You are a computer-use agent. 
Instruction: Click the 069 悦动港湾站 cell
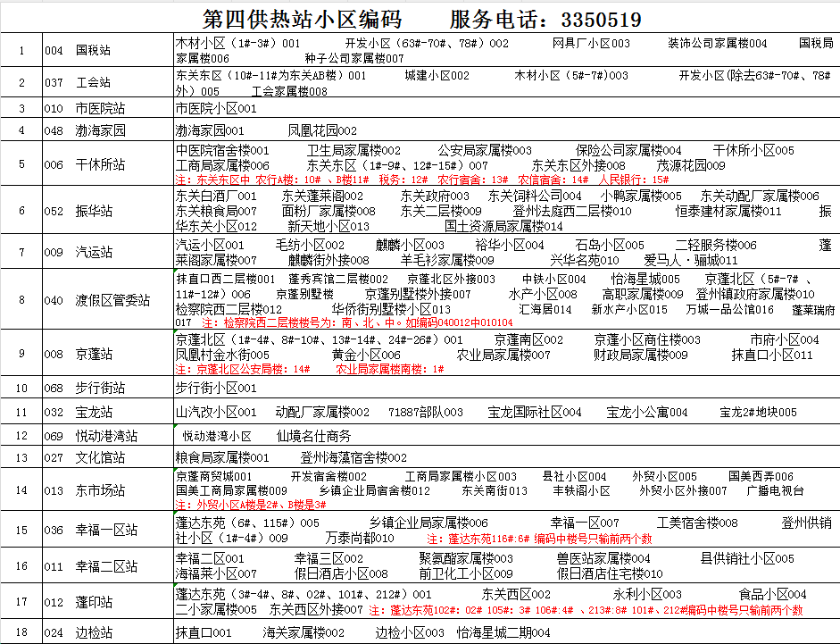[107, 436]
